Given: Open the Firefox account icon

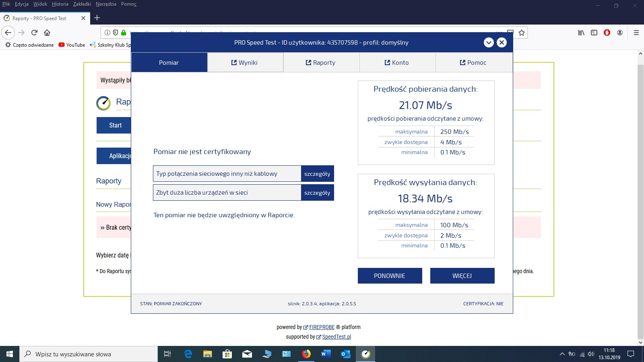Looking at the screenshot, I should pyautogui.click(x=620, y=33).
